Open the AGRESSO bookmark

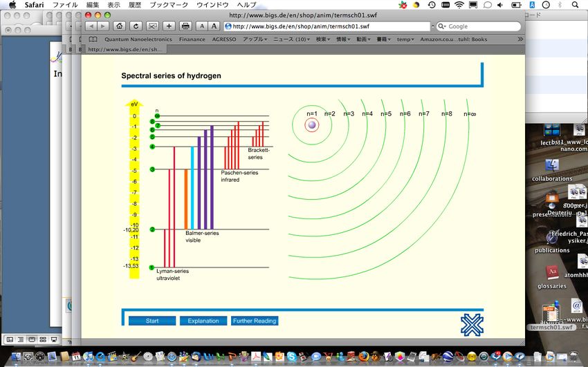[224, 39]
